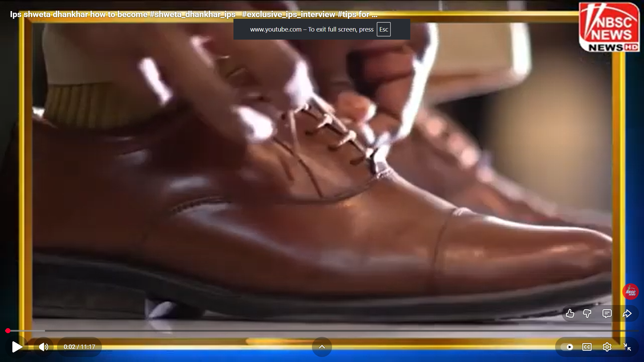Toggle the autoplay switch
644x362 pixels.
tap(567, 347)
